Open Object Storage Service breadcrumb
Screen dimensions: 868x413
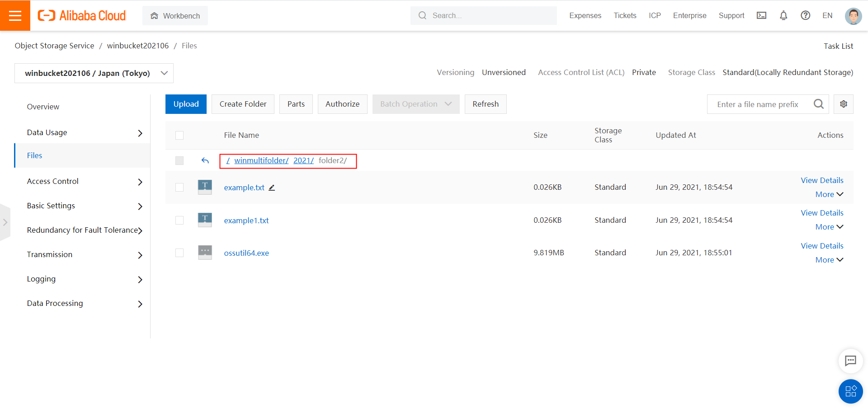coord(54,46)
